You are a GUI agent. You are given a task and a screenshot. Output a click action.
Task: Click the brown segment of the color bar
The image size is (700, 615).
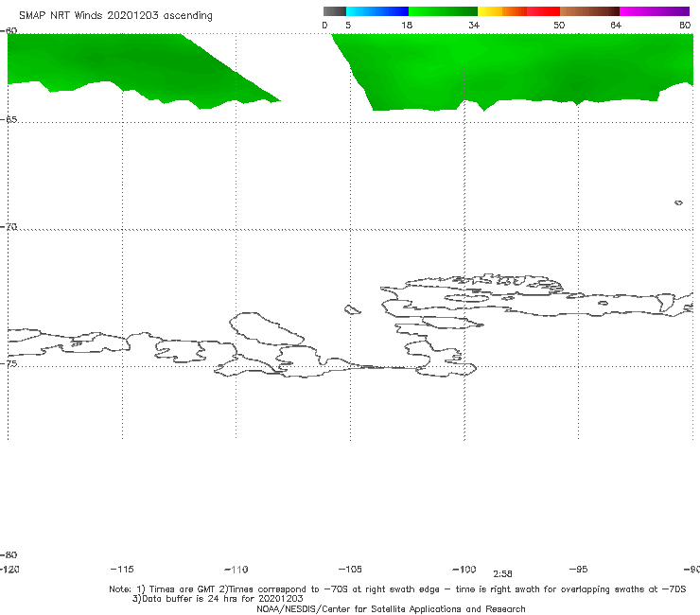(589, 11)
